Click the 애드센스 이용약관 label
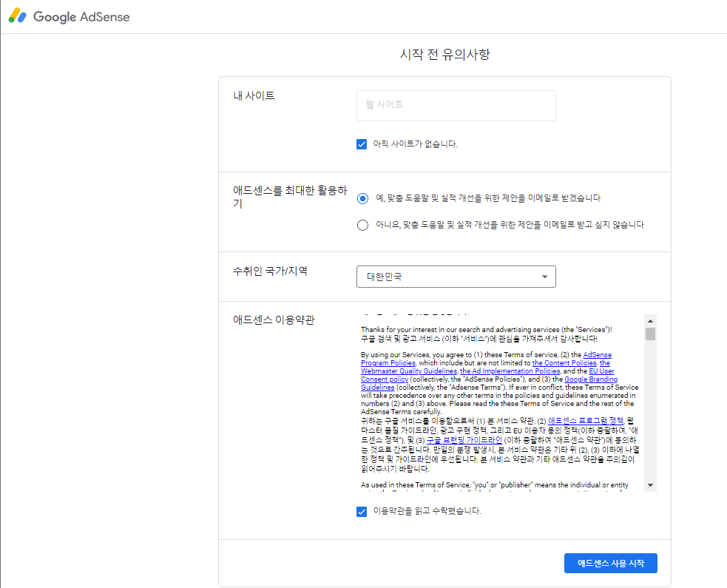Image resolution: width=727 pixels, height=588 pixels. tap(274, 320)
